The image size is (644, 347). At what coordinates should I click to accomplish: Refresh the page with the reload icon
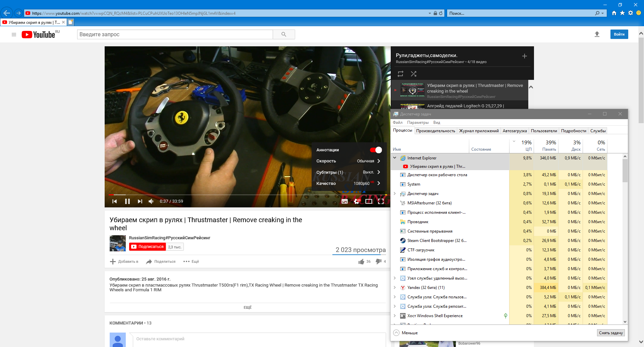coord(441,13)
